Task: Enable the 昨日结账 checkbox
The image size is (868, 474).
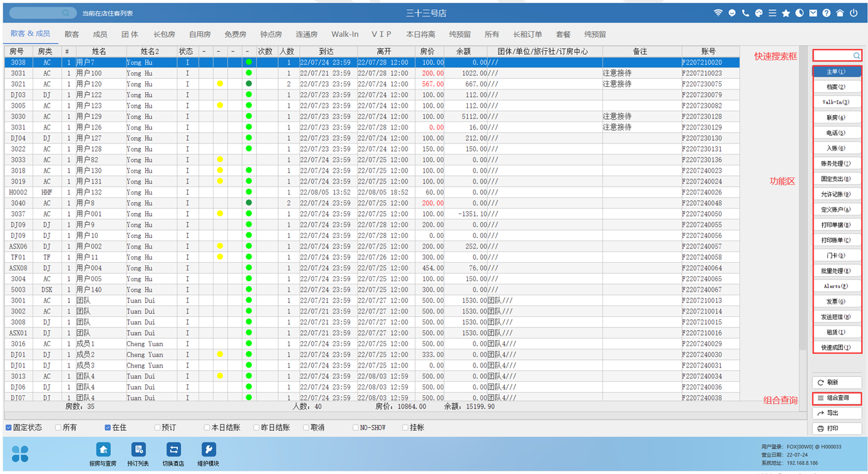Action: (256, 428)
